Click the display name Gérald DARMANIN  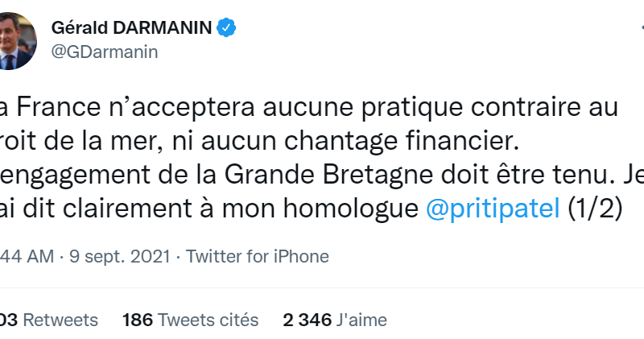click(x=131, y=27)
